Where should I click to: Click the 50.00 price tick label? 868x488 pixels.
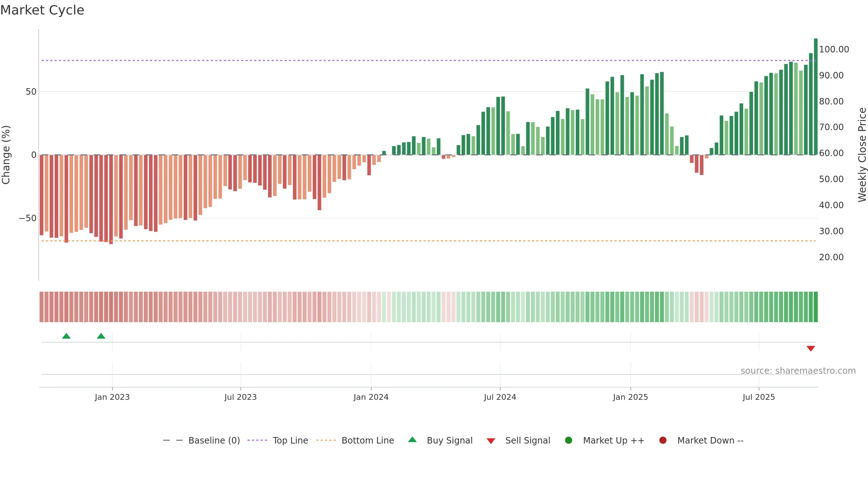(x=831, y=179)
